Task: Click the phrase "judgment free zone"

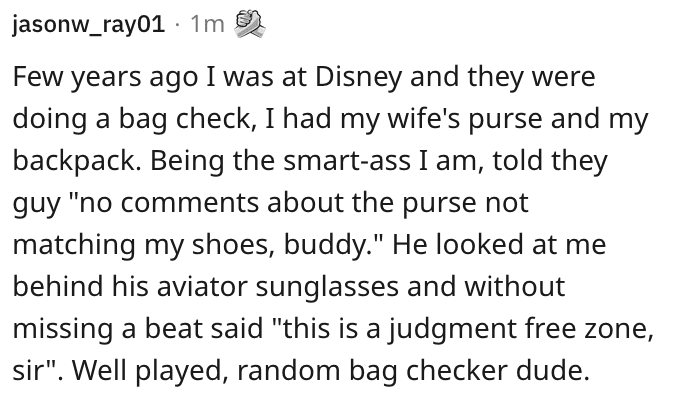Action: (x=521, y=329)
